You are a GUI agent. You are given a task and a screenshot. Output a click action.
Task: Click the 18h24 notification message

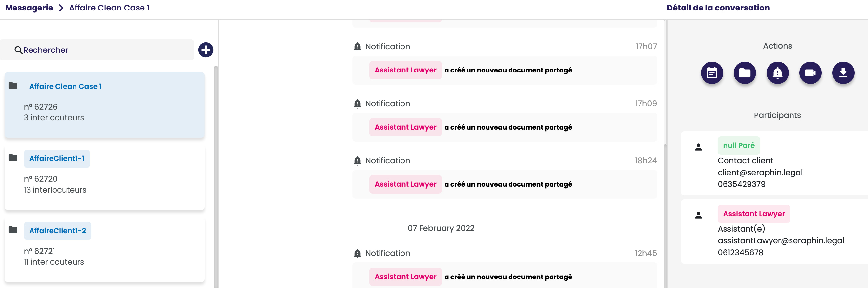point(508,184)
